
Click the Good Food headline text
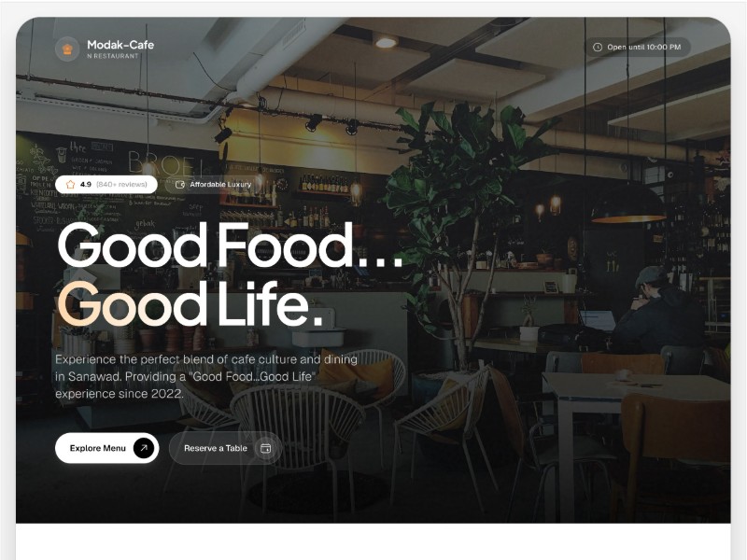pyautogui.click(x=230, y=245)
